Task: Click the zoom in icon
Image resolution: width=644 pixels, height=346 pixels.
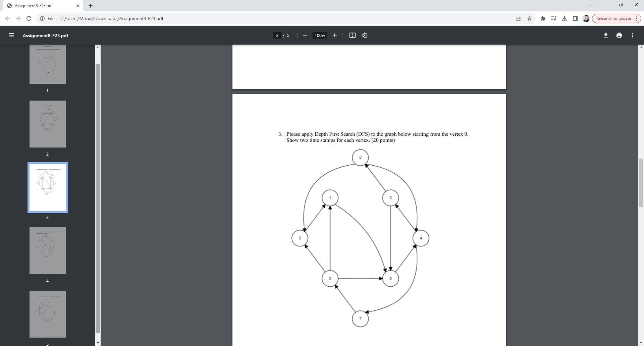Action: pyautogui.click(x=335, y=35)
